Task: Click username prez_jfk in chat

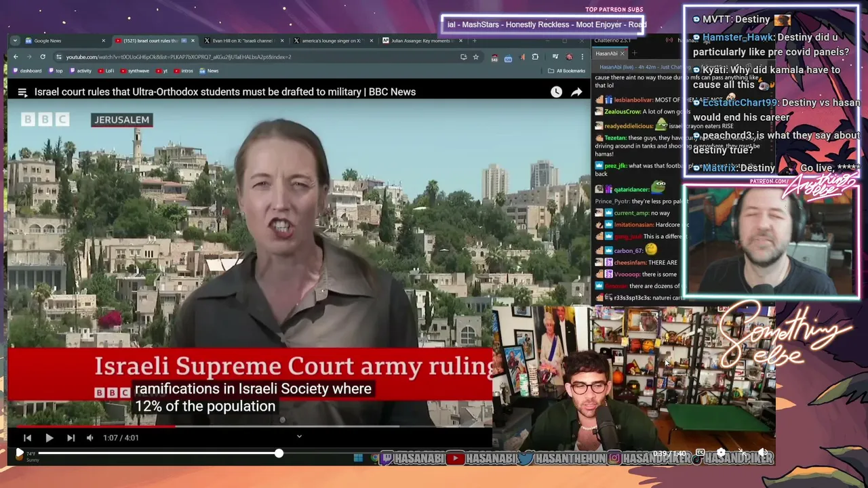Action: [615, 166]
